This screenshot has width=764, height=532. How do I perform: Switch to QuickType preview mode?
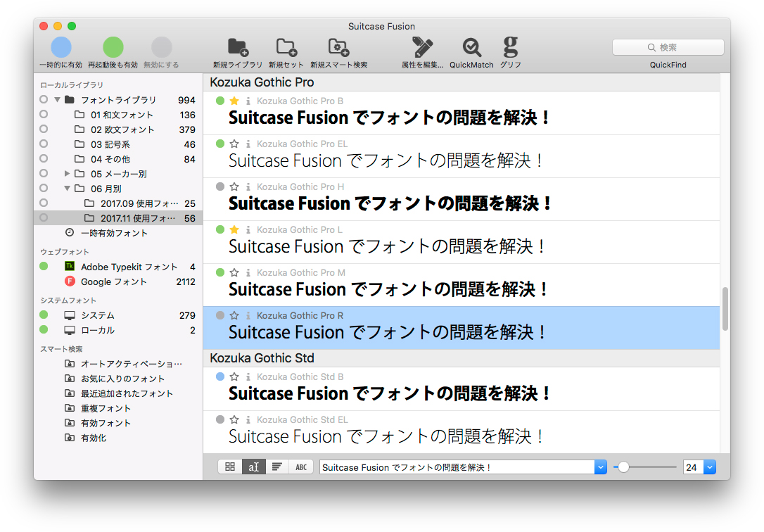click(253, 467)
